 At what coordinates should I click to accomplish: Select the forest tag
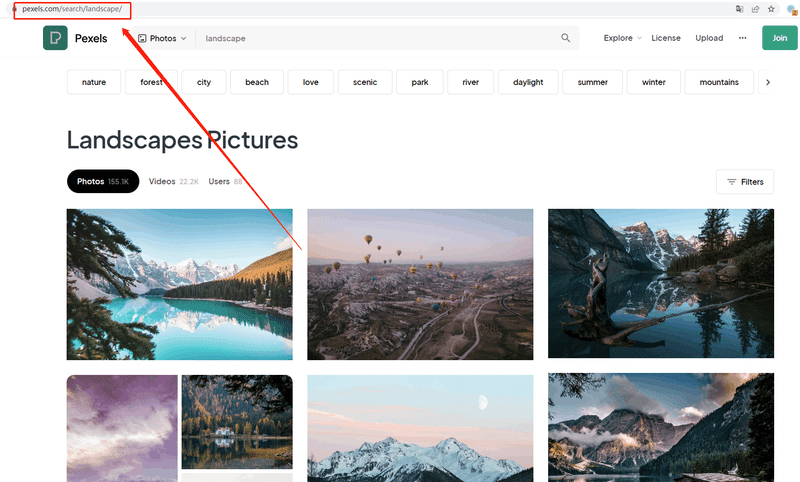tap(152, 82)
